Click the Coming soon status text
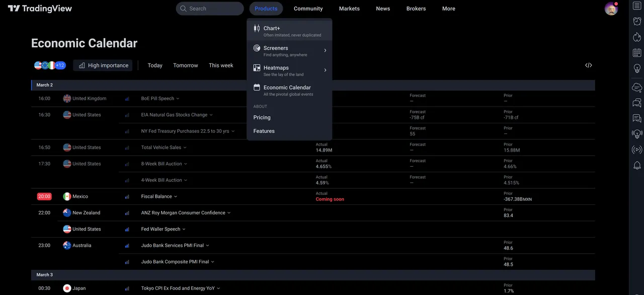Viewport: 644px width, 295px height. 330,199
